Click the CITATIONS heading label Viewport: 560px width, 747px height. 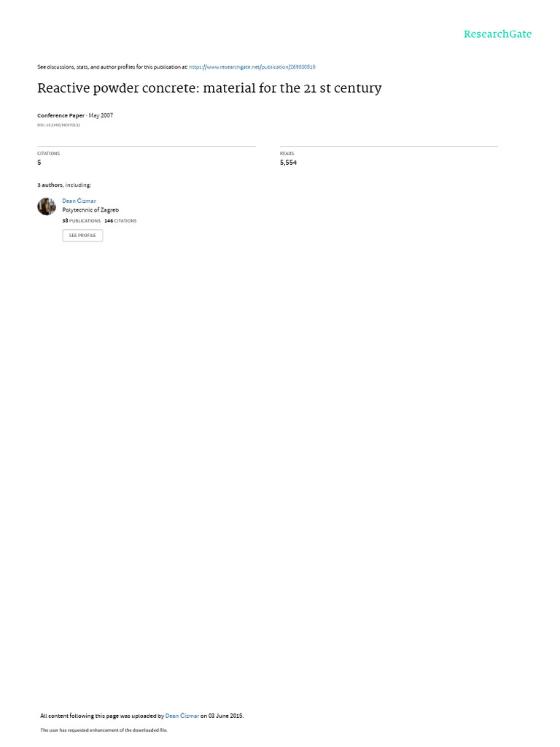click(x=49, y=153)
